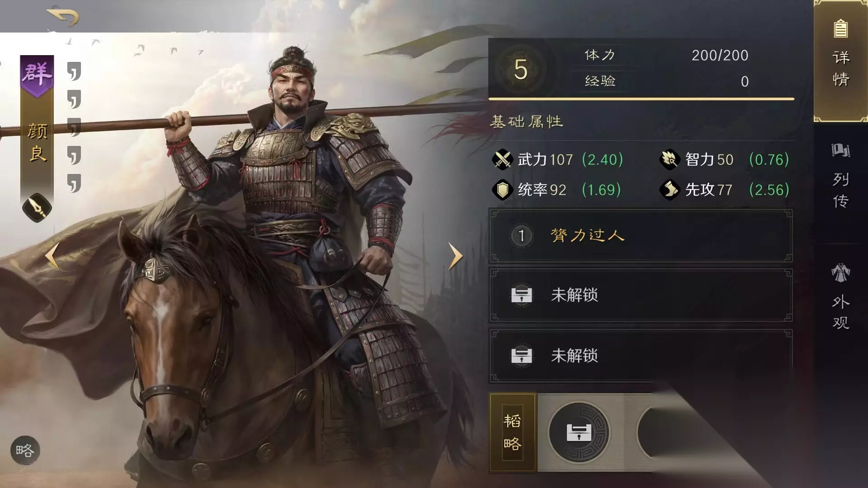Click the 群 faction badge
868x488 pixels.
click(37, 75)
